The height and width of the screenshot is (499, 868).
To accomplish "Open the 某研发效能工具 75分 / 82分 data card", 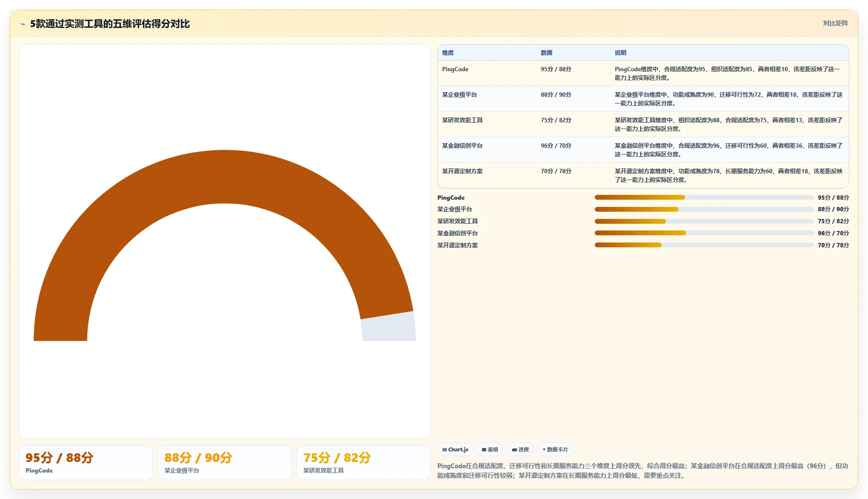I will [x=363, y=462].
